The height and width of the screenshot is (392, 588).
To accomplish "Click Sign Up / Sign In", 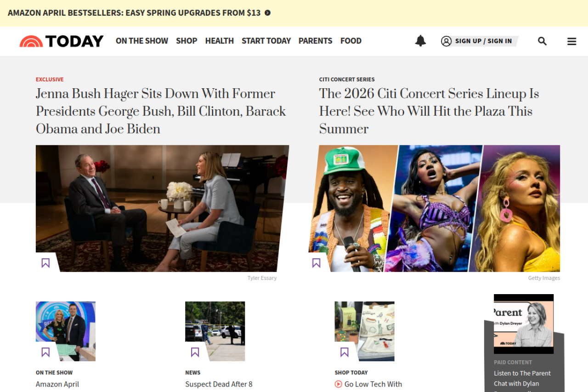I will (x=479, y=41).
